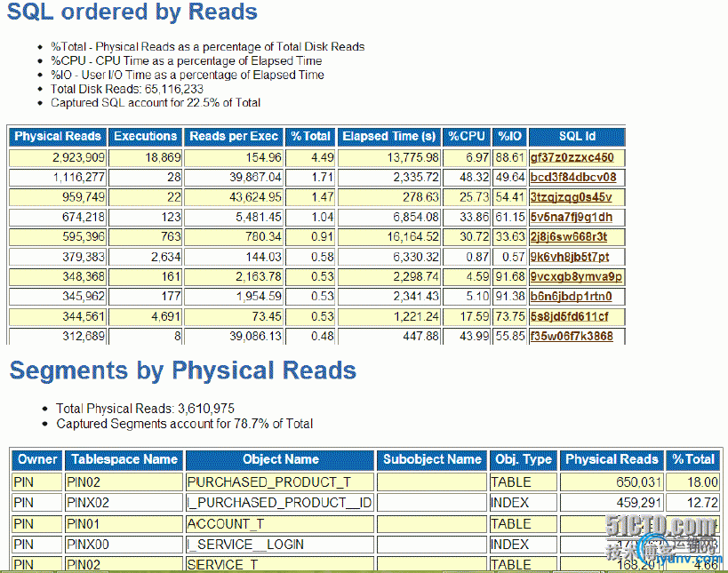Open SQL Id link 9vcxgb8ymva9p

(x=576, y=277)
